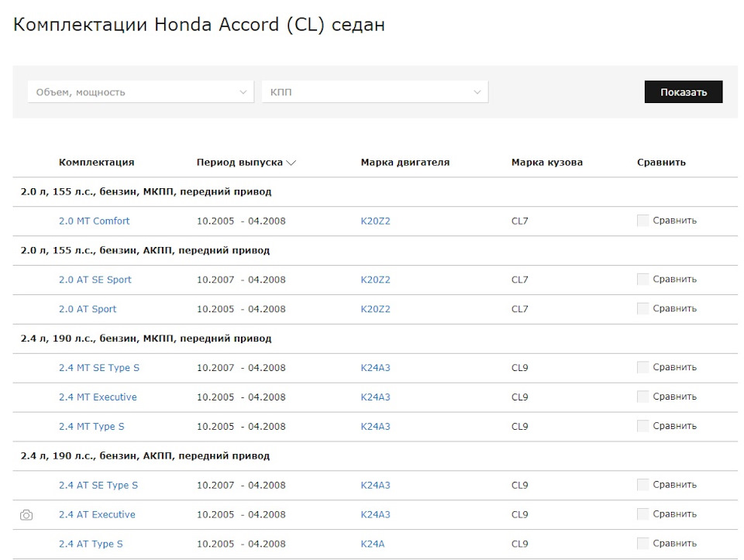Open the Объем, мощность dropdown
Image resolution: width=744 pixels, height=560 pixels.
(x=141, y=92)
